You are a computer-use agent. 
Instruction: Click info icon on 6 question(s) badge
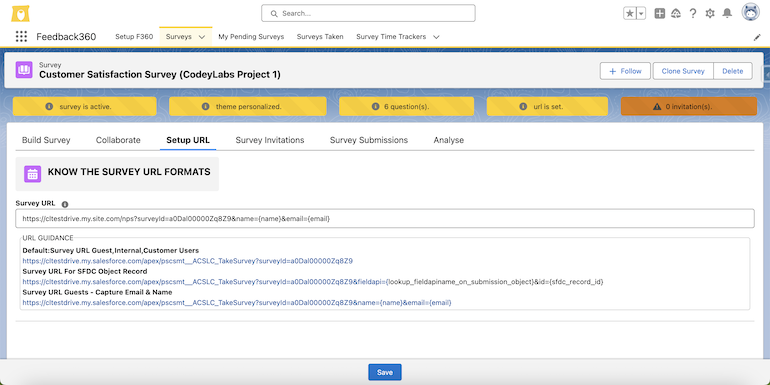(375, 106)
